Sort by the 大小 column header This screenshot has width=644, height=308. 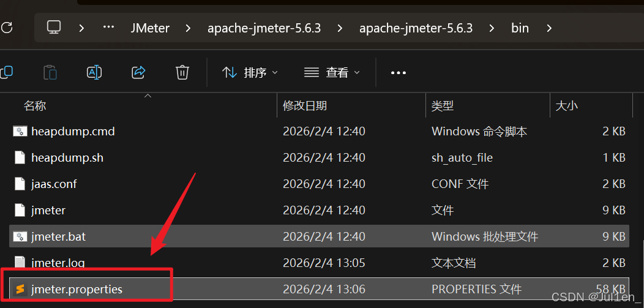coord(566,106)
